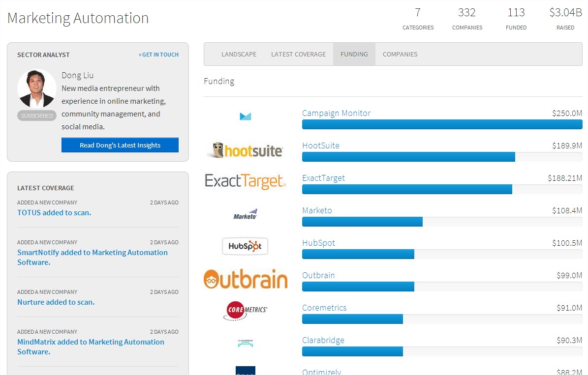Toggle the Subscribed badge
The image size is (588, 375).
[x=37, y=115]
